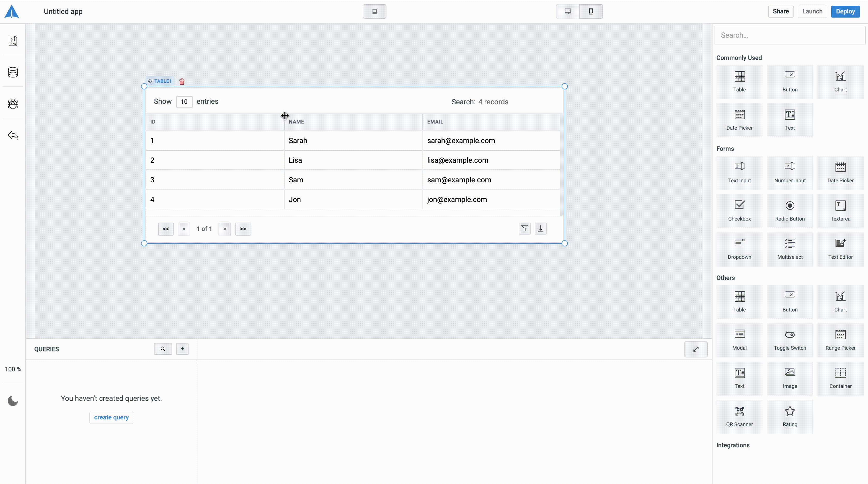Open the Share dialog
Viewport: 868px width, 484px height.
[780, 11]
